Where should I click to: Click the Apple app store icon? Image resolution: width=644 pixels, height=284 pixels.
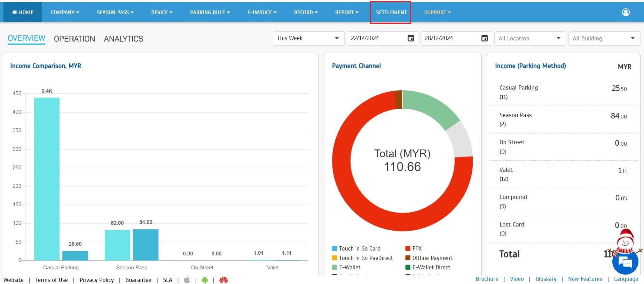187,280
